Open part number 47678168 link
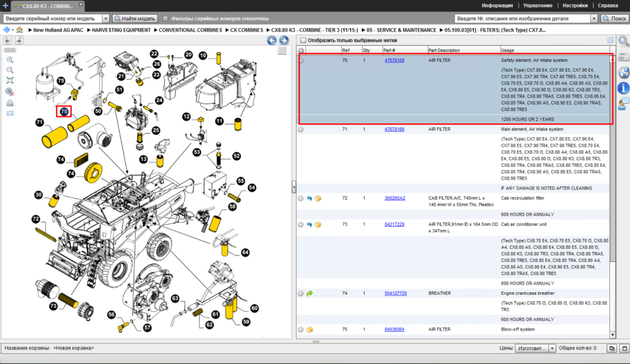The height and width of the screenshot is (364, 630). coord(394,60)
